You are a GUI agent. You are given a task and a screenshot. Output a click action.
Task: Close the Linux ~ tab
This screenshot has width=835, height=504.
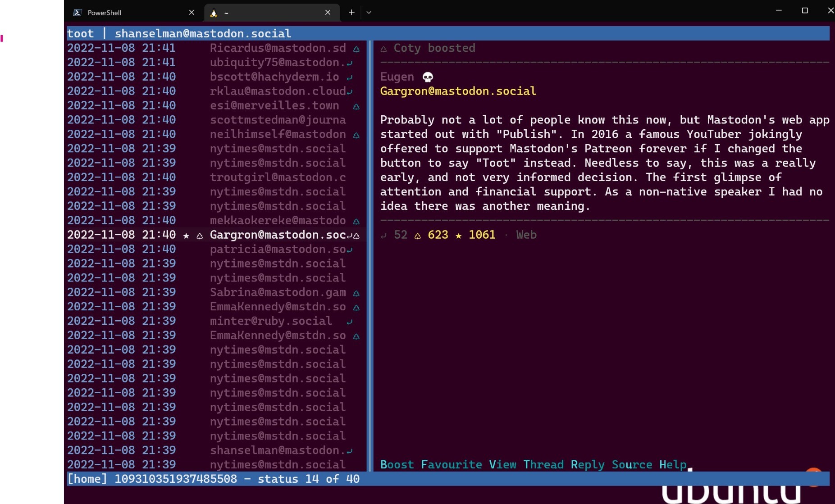click(328, 13)
